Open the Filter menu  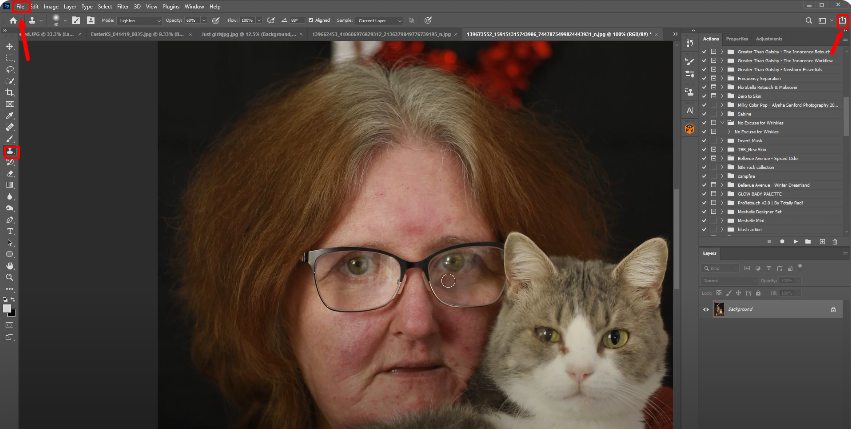point(123,7)
